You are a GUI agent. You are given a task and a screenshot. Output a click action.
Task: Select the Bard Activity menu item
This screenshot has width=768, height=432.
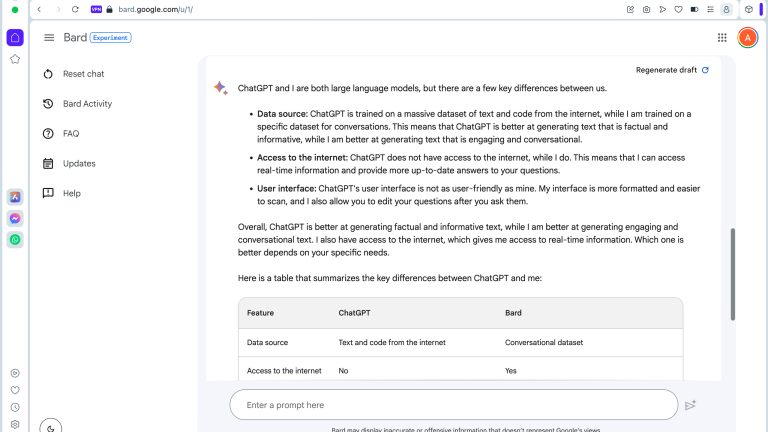(x=87, y=104)
